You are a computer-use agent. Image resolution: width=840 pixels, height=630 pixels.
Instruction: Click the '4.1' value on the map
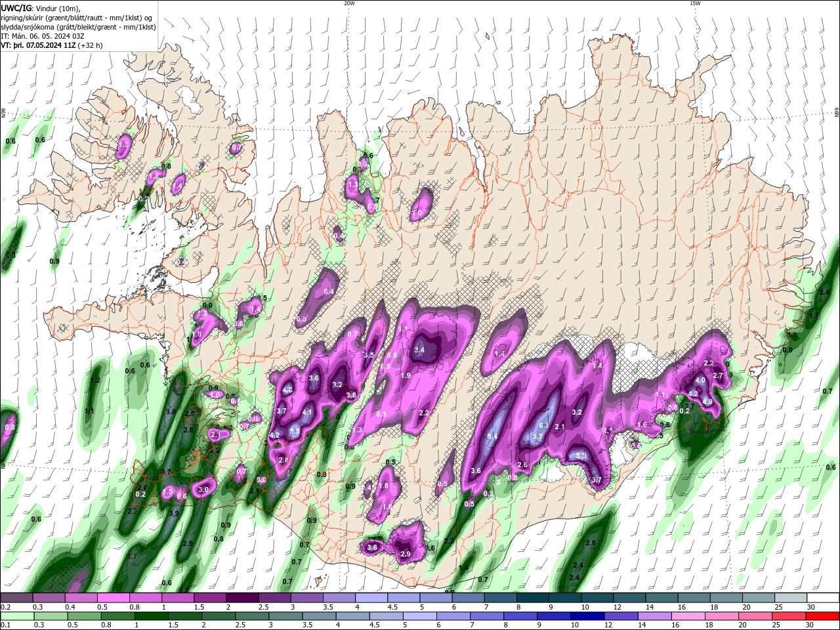pyautogui.click(x=307, y=412)
